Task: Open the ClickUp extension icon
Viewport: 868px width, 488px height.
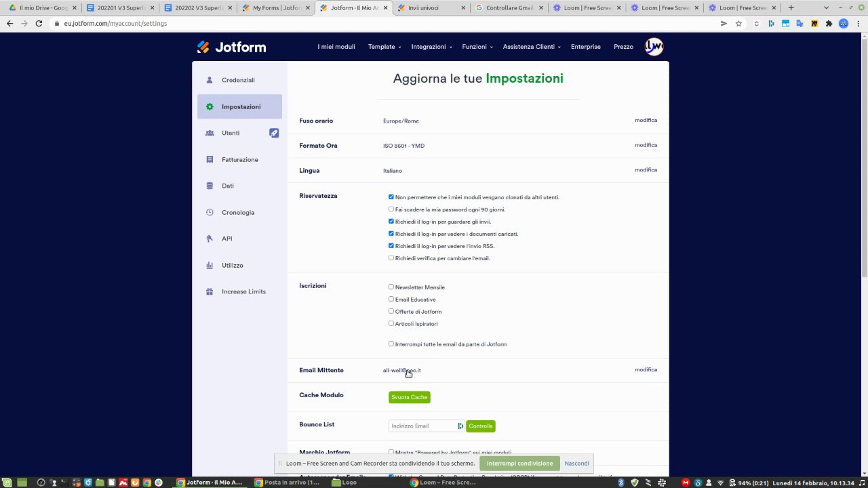Action: pyautogui.click(x=757, y=23)
